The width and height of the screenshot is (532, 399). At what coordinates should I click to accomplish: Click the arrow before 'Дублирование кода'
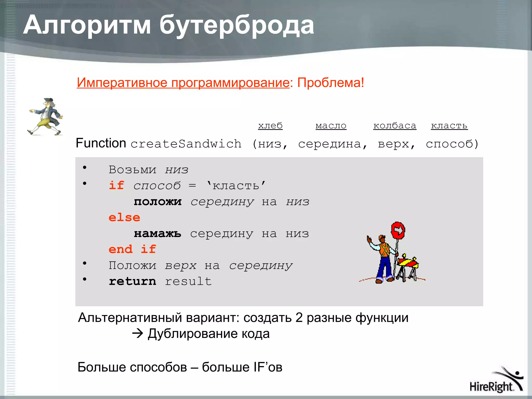coord(138,334)
